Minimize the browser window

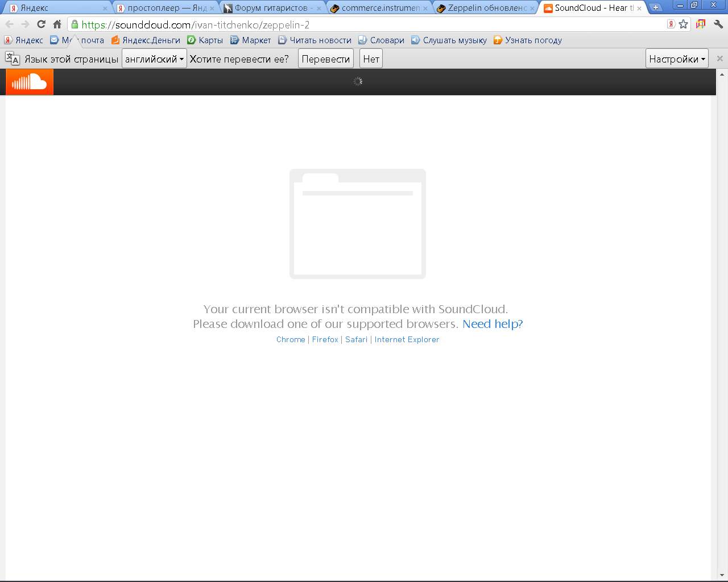(680, 5)
